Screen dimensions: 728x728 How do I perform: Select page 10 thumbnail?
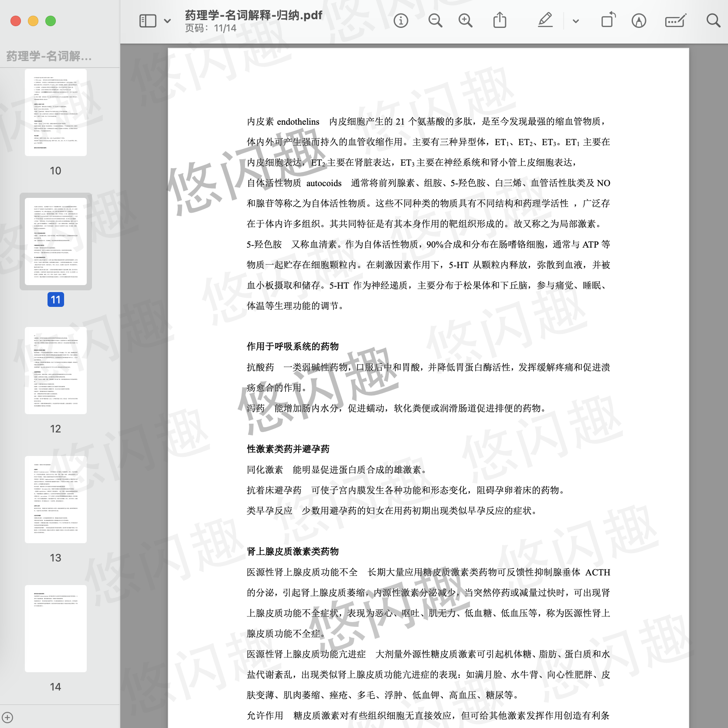point(56,112)
